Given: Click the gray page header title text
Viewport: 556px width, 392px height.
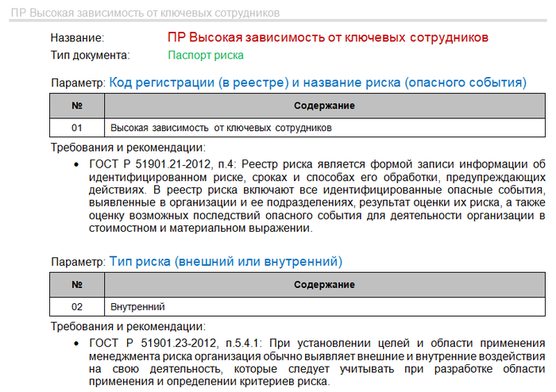Looking at the screenshot, I should point(144,13).
